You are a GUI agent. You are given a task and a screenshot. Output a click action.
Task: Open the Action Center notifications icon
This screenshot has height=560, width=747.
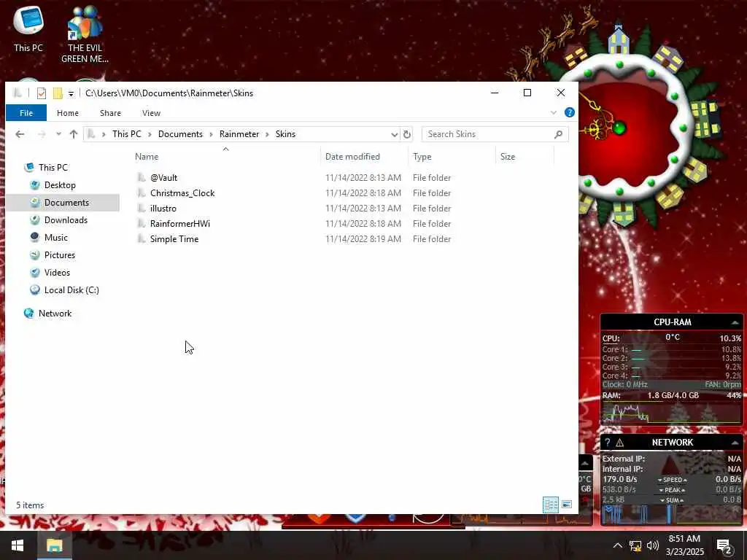tap(724, 546)
